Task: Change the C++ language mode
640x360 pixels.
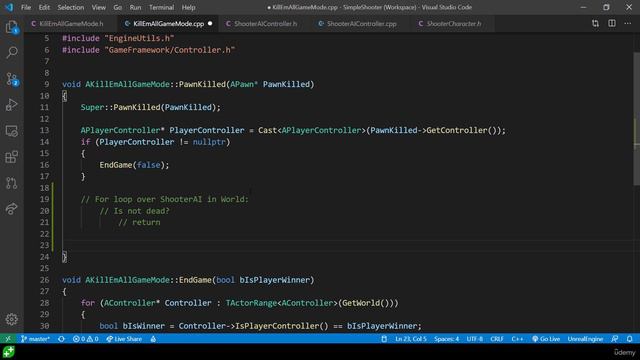Action: [x=517, y=339]
